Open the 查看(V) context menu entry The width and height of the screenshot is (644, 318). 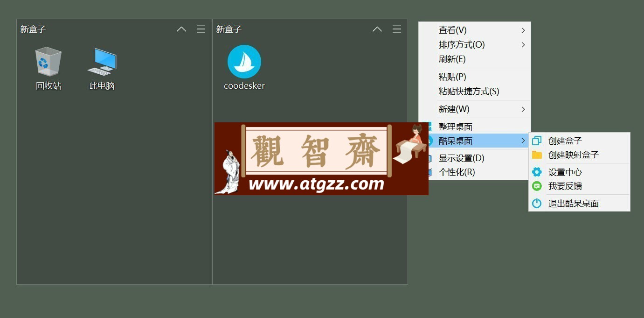(x=475, y=30)
